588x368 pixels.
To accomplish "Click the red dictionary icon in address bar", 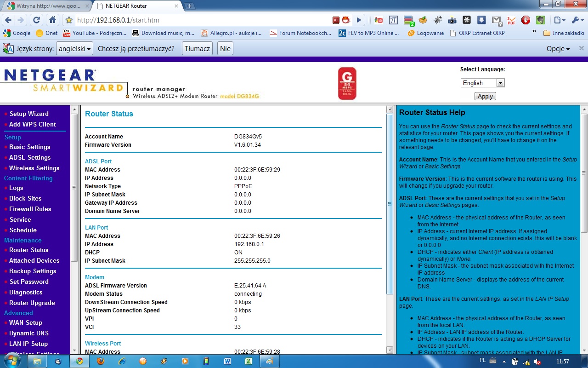I will pos(336,20).
